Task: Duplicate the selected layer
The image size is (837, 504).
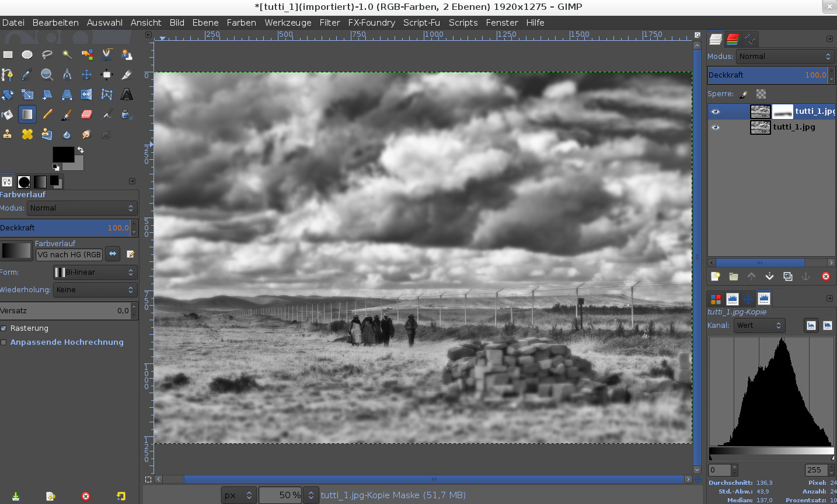Action: (x=788, y=276)
